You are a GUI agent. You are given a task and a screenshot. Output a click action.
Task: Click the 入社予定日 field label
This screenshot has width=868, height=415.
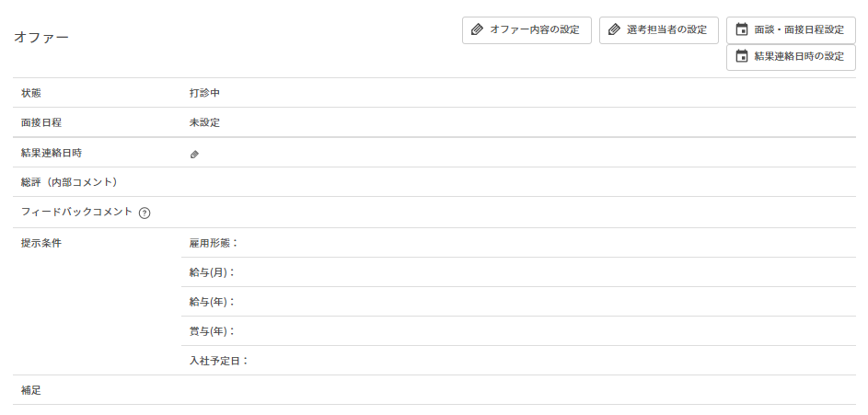pos(219,361)
